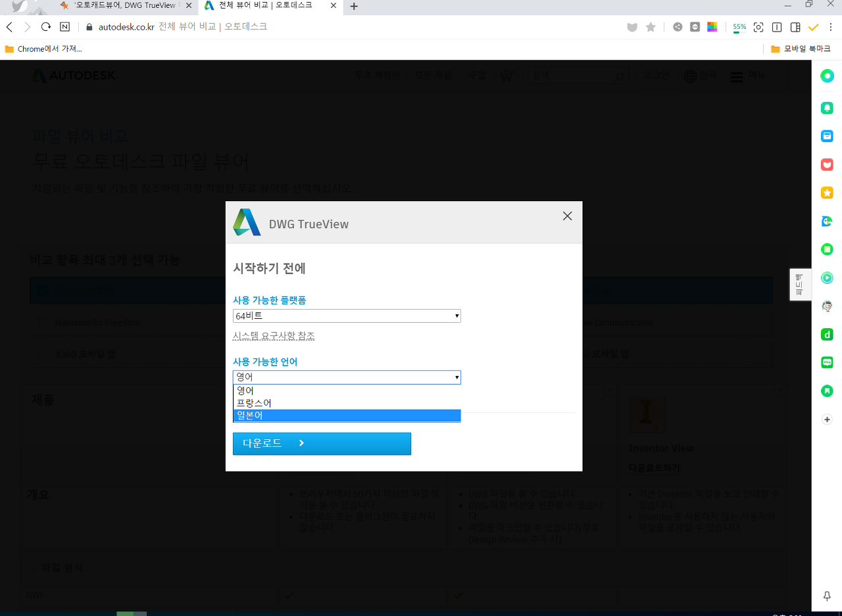This screenshot has width=842, height=616.
Task: Reload the page
Action: pyautogui.click(x=46, y=27)
